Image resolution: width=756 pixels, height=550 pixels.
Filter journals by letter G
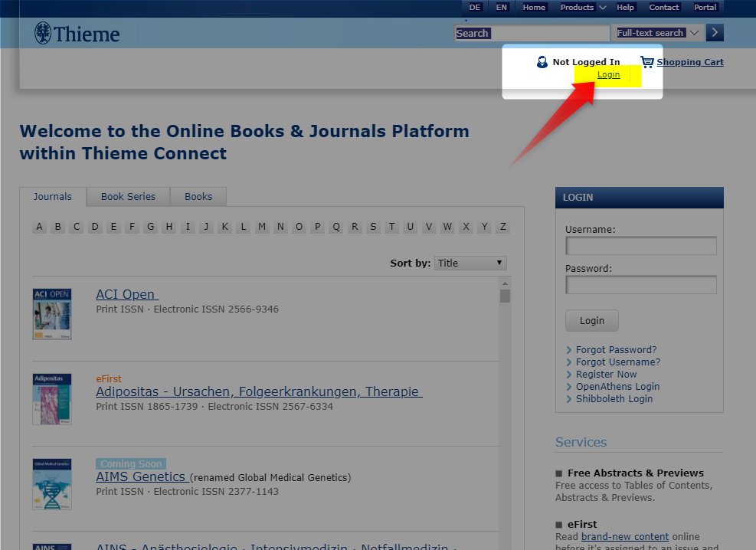[x=150, y=227]
